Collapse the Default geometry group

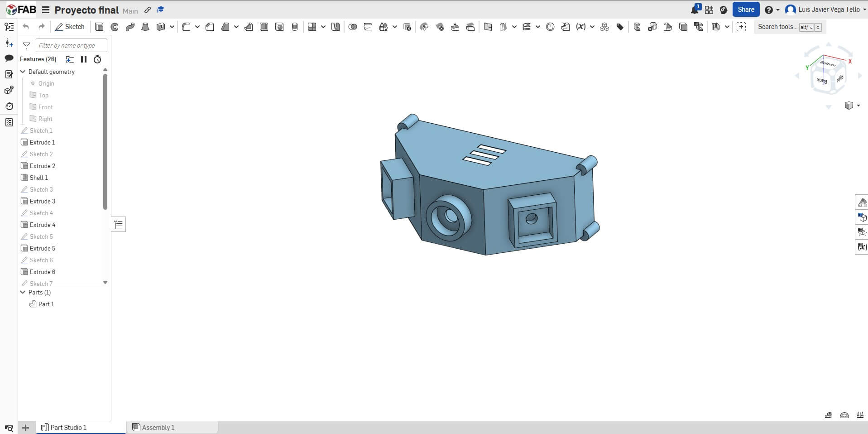(x=22, y=72)
